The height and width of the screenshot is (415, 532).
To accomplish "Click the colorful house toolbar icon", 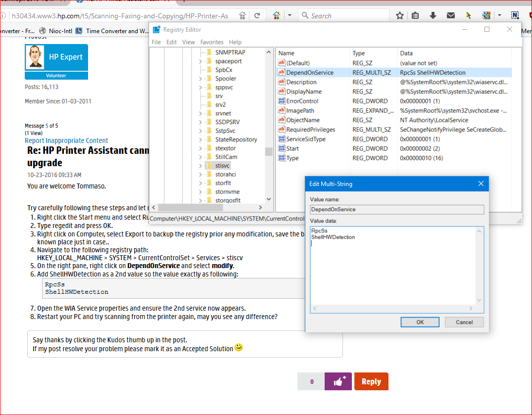I will [277, 16].
